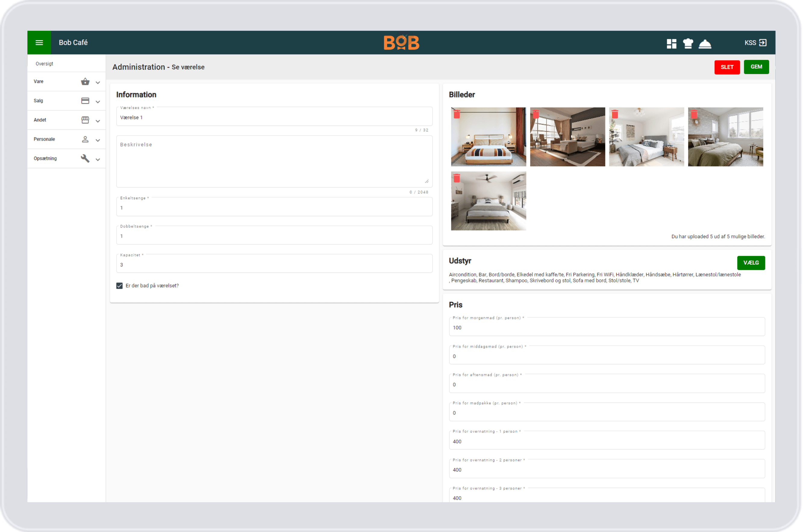
Task: Edit the Pris for middagsmad field
Action: click(607, 356)
